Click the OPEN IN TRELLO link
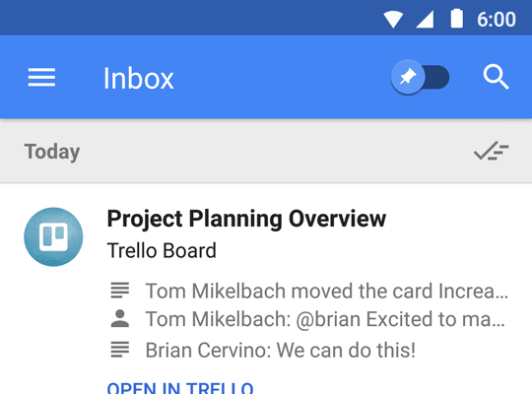The height and width of the screenshot is (394, 532). tap(180, 387)
